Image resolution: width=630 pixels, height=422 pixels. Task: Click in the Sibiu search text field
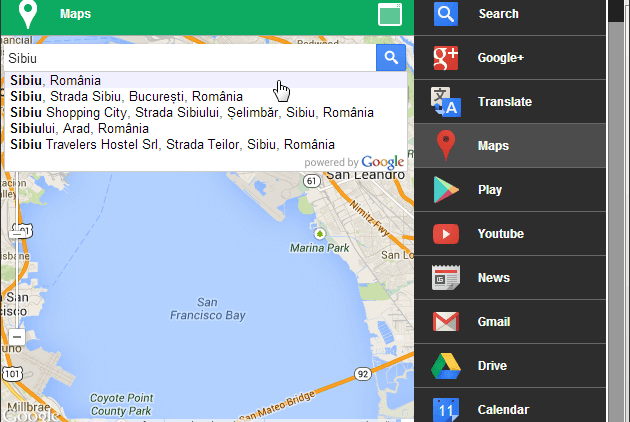pos(188,58)
